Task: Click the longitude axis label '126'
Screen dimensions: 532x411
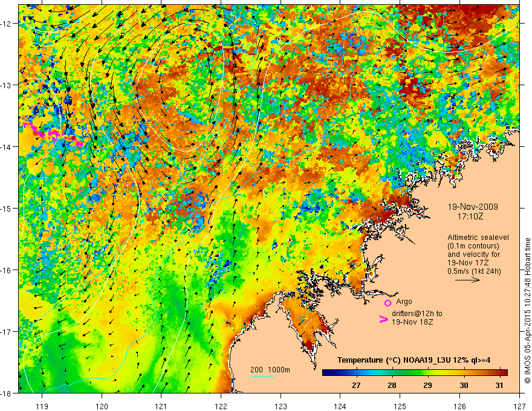Action: click(x=459, y=406)
